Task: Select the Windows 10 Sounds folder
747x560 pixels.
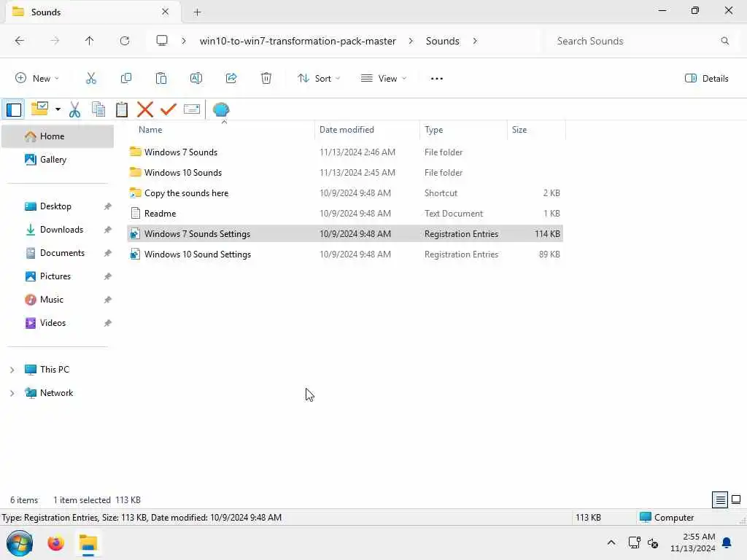Action: coord(345,172)
